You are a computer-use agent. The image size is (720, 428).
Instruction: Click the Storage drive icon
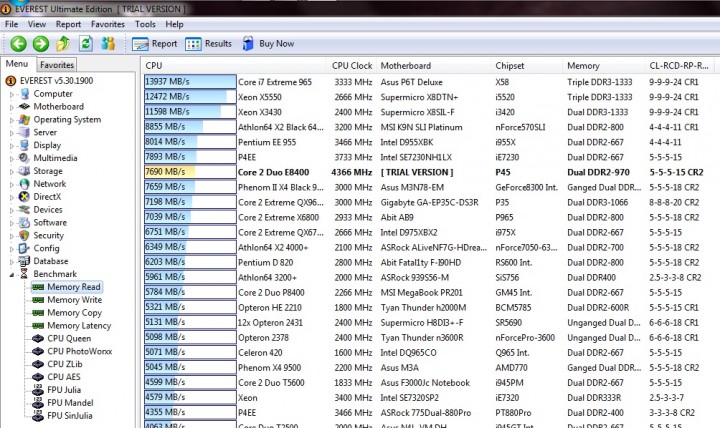pos(24,171)
